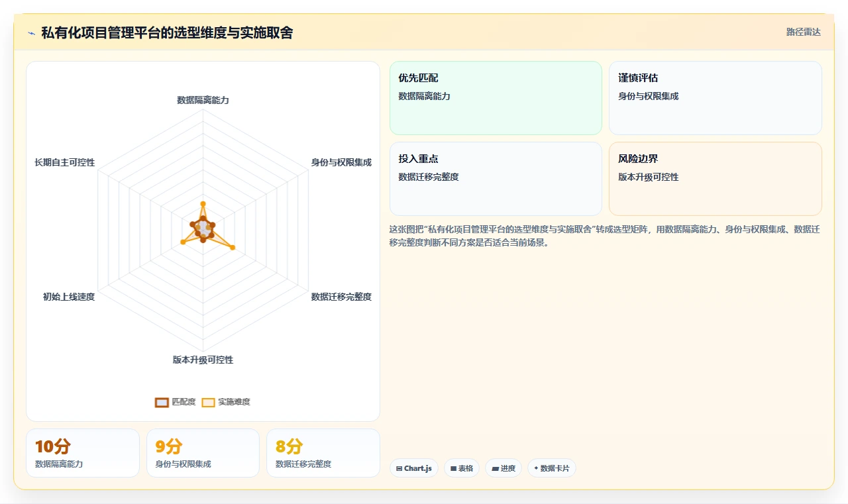Open the 谨慎评估 card
The height and width of the screenshot is (504, 848).
pyautogui.click(x=715, y=98)
